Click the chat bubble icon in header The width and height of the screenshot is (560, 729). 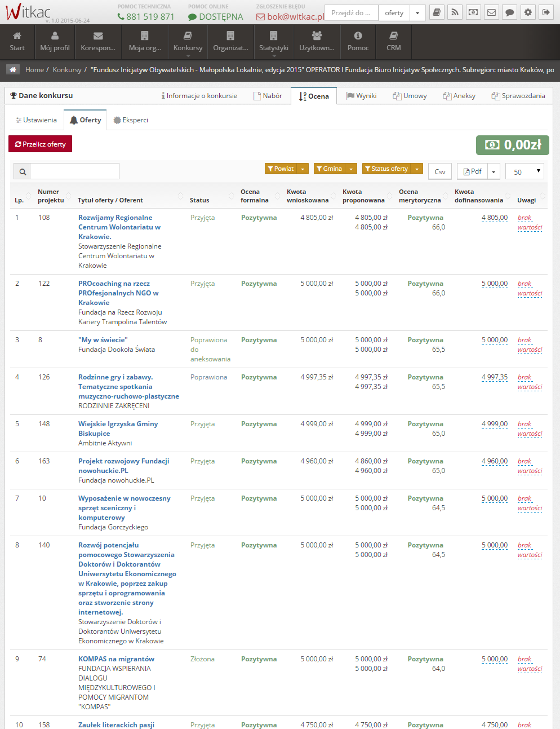pyautogui.click(x=509, y=12)
